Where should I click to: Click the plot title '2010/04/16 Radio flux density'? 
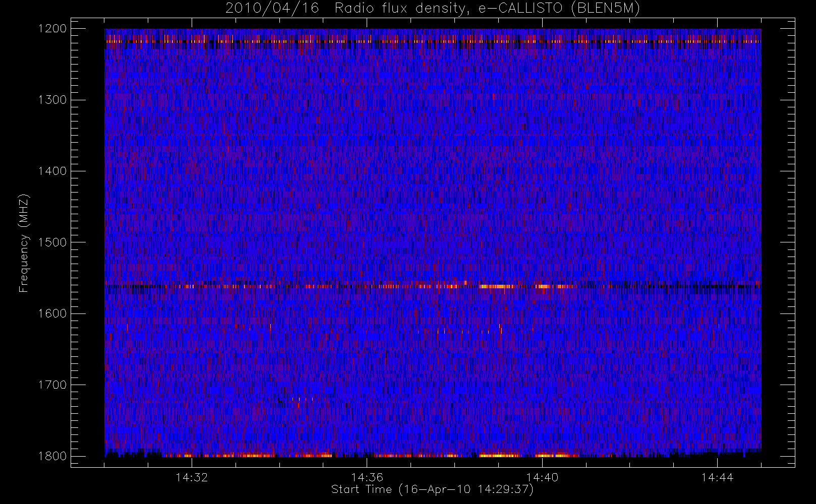(348, 9)
